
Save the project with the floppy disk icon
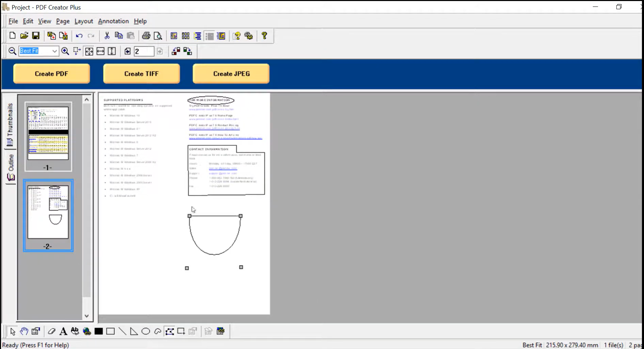(36, 36)
